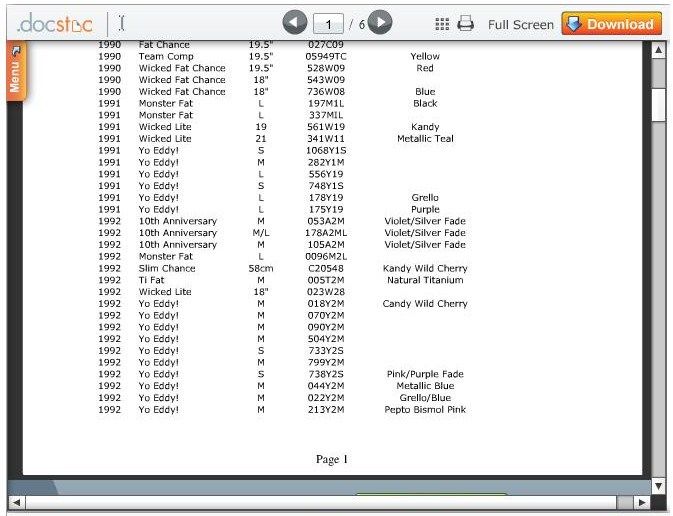Go to the next page arrow
This screenshot has width=673, height=516.
tap(380, 22)
